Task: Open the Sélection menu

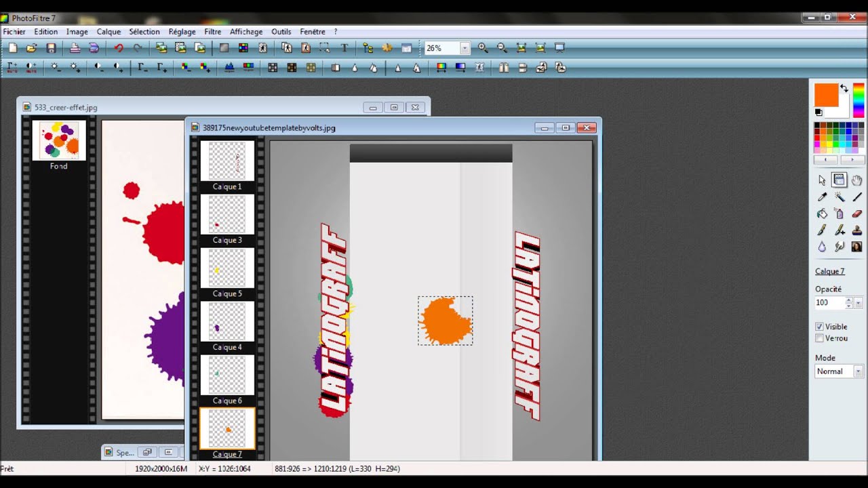Action: (x=144, y=32)
